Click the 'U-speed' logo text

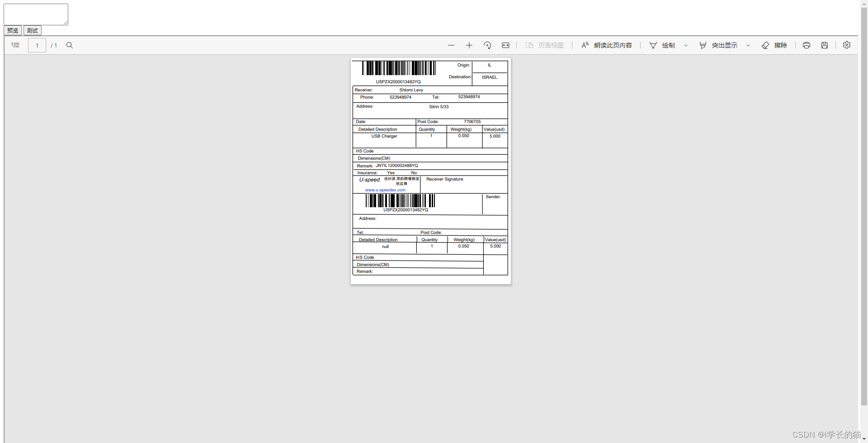tap(369, 180)
